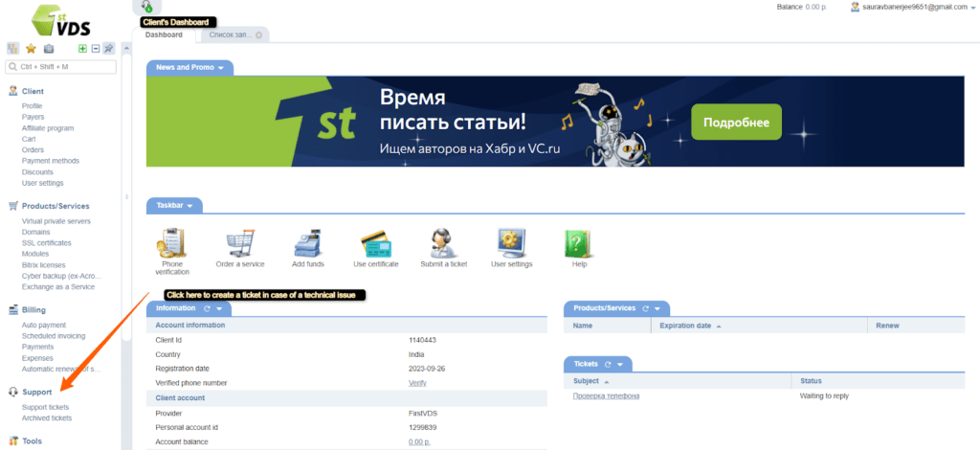The width and height of the screenshot is (980, 450).
Task: Show favorites with the star icon
Action: [x=31, y=48]
